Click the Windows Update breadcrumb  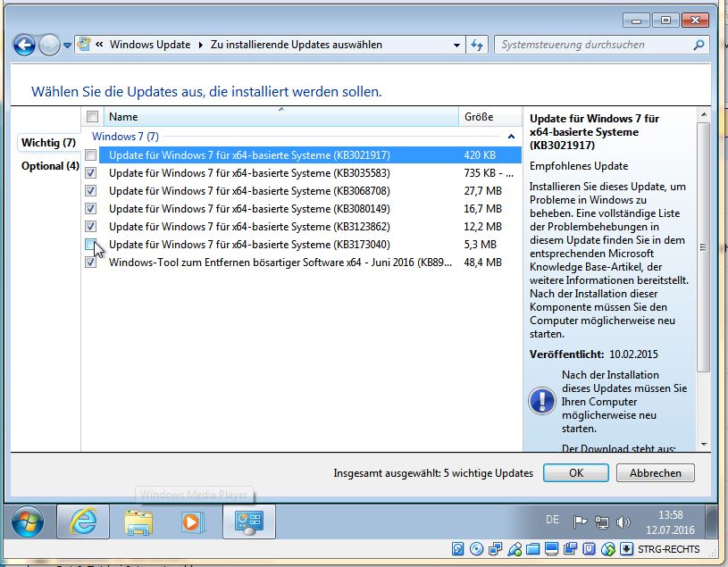click(150, 45)
